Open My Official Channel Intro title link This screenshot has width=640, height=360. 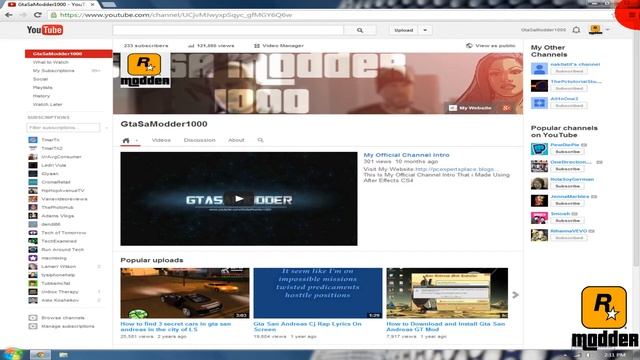(406, 155)
